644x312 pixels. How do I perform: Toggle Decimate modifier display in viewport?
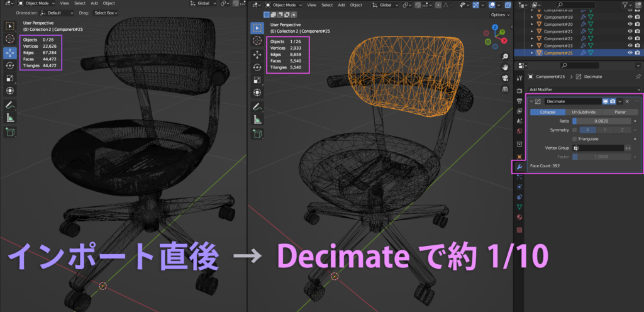[x=604, y=101]
